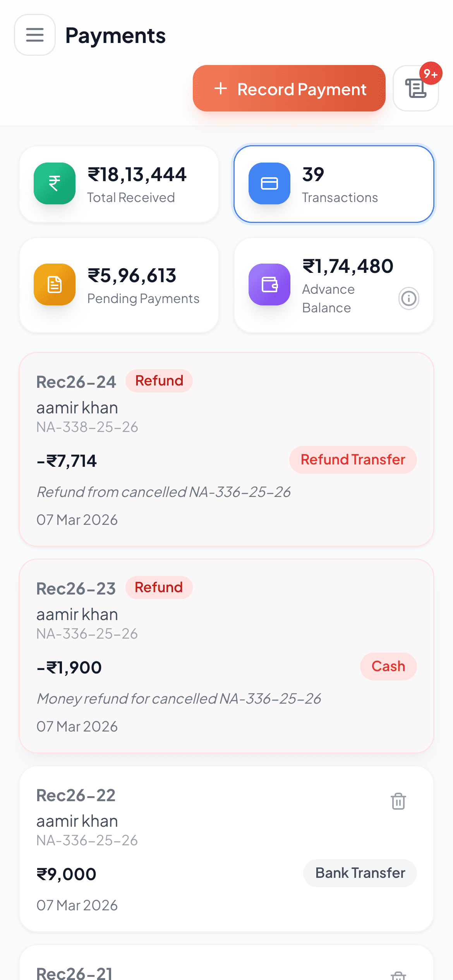Viewport: 453px width, 980px height.
Task: Click the trash icon on Rec26-21
Action: [398, 975]
